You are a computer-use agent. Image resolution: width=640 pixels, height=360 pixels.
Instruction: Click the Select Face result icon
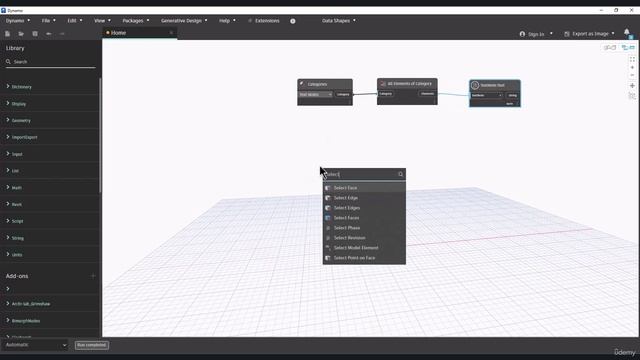[328, 188]
